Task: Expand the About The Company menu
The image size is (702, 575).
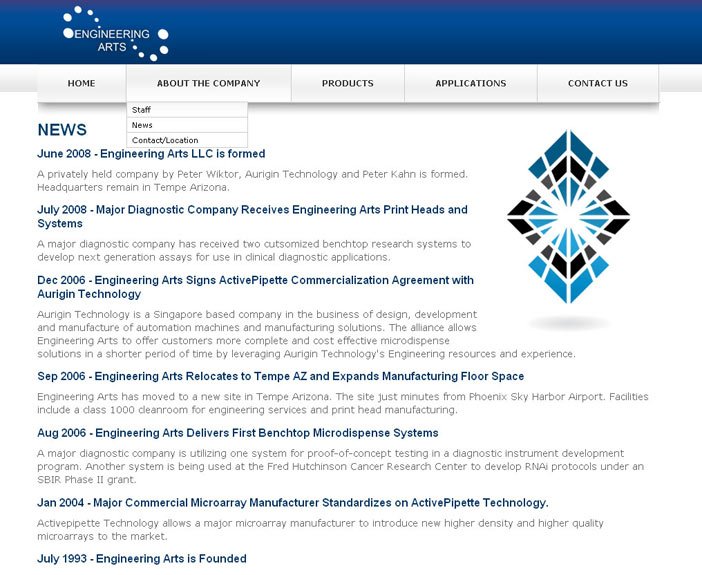Action: [208, 84]
